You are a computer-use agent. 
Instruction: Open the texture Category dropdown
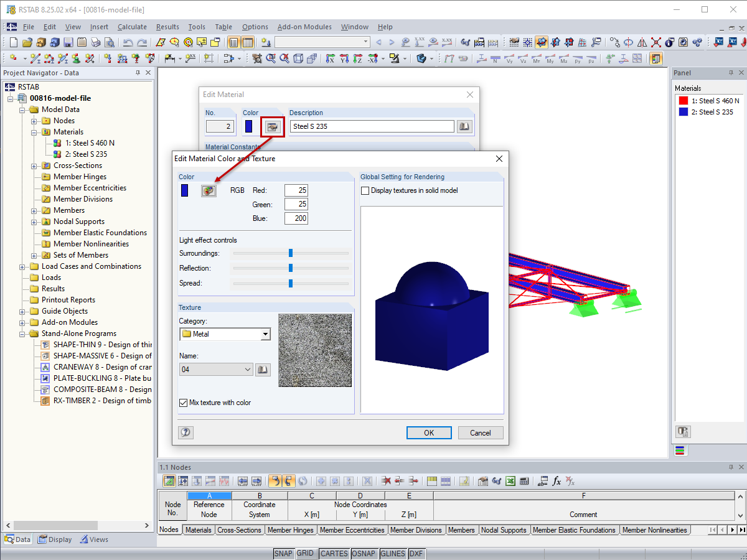point(267,334)
